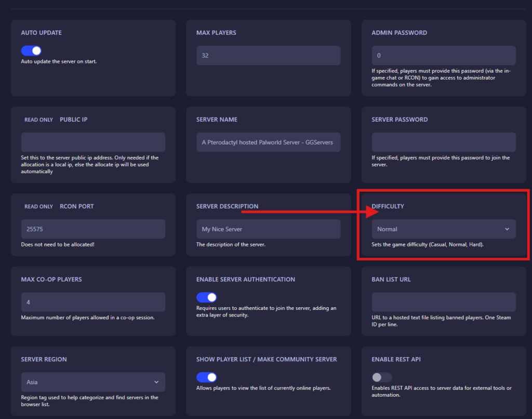This screenshot has height=419, width=532.
Task: Click the Max Players input field
Action: tap(268, 56)
